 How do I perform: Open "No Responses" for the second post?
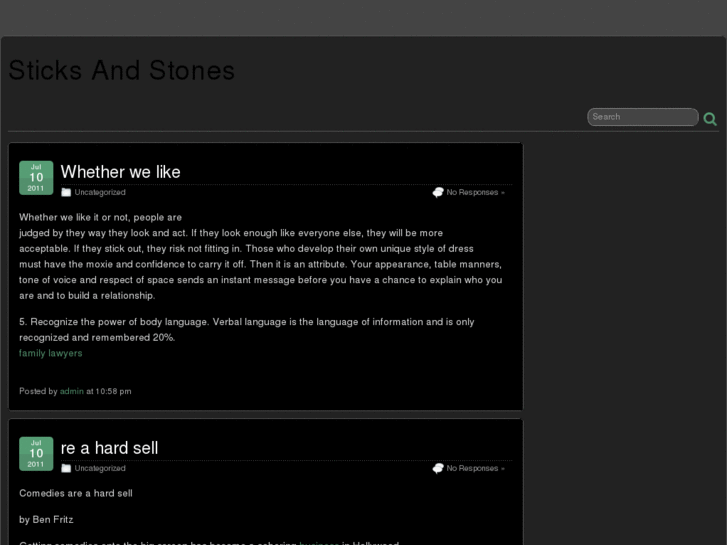(475, 468)
